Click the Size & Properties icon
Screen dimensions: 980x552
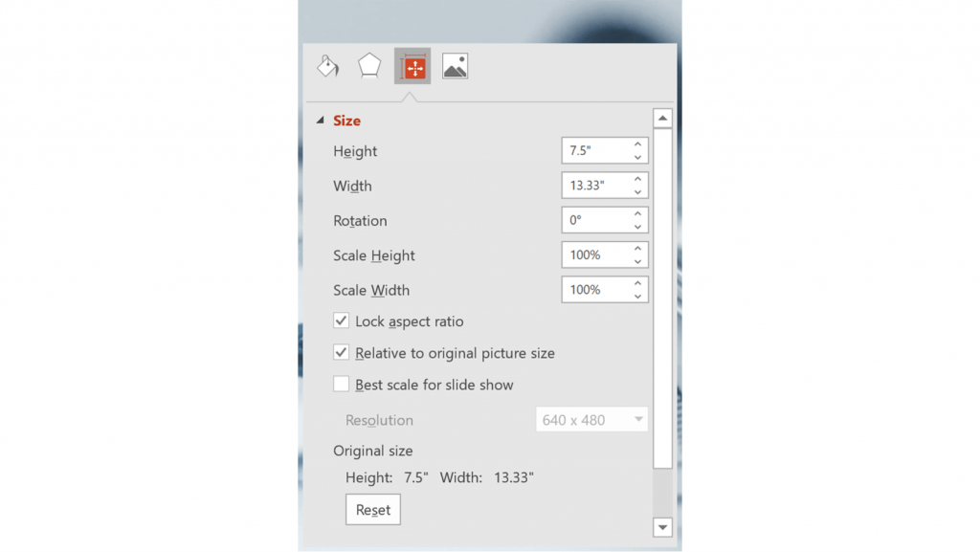pyautogui.click(x=412, y=65)
